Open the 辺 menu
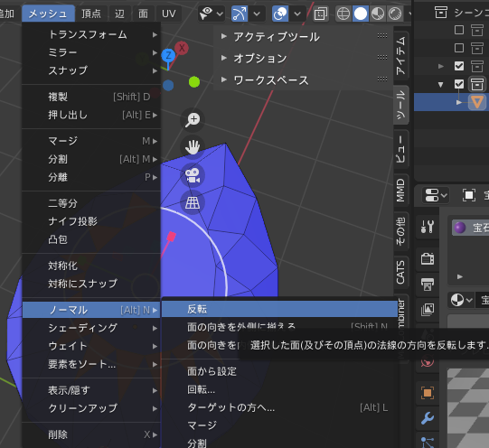The image size is (489, 448). 119,14
